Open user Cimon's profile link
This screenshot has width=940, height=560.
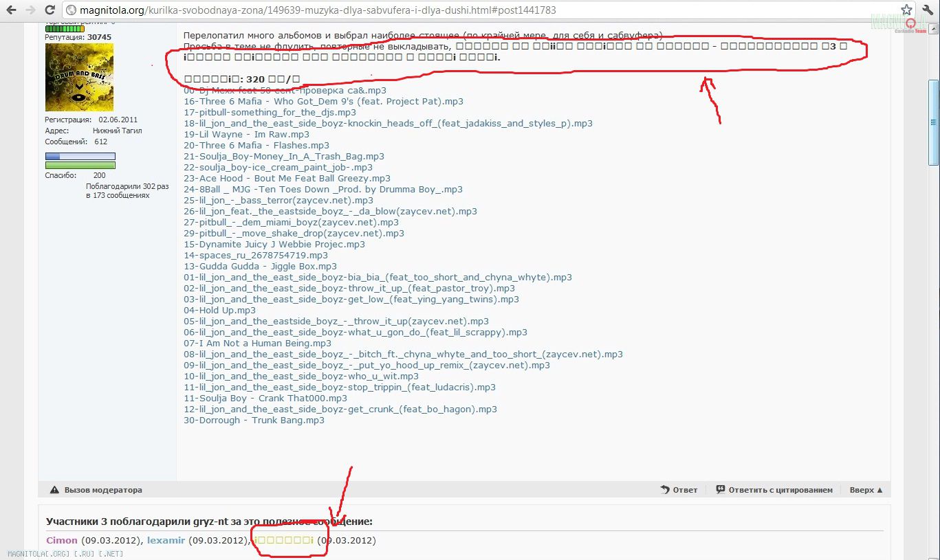62,540
